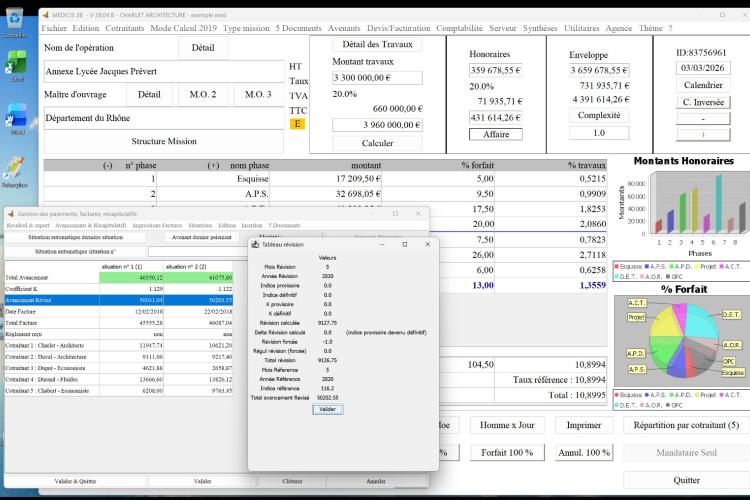Screen dimensions: 750x500
Task: Click the (-) remove phase header
Action: (108, 166)
